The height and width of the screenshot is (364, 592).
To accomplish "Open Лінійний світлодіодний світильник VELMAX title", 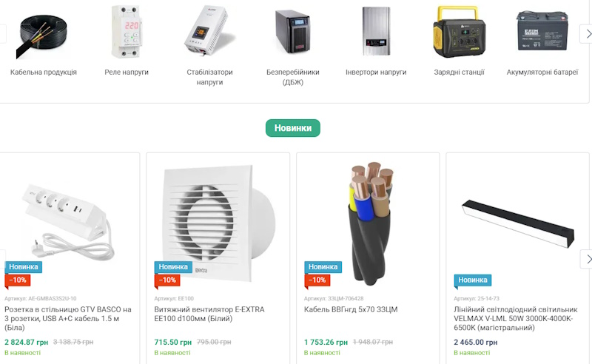I will click(516, 318).
